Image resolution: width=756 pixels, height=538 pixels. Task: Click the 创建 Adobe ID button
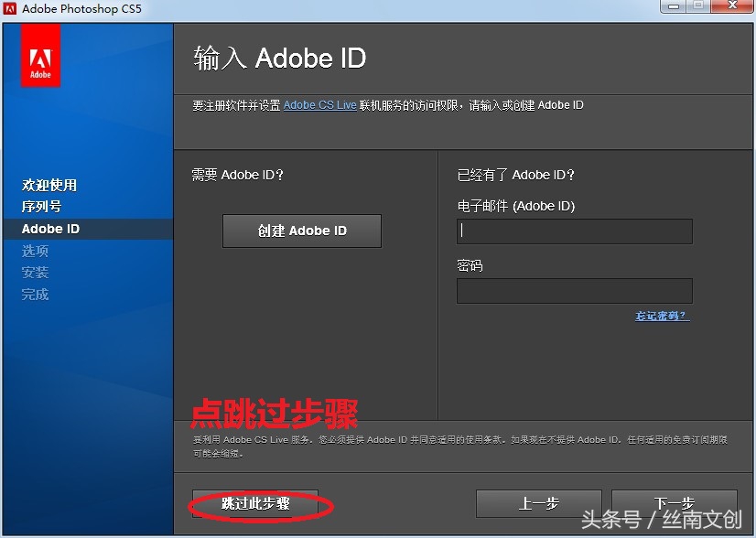(301, 231)
